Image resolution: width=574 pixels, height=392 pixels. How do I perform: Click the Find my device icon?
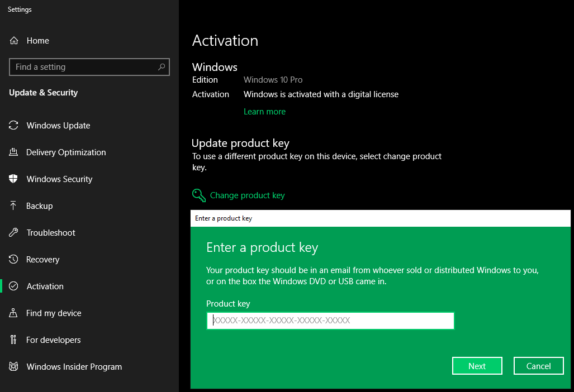[13, 313]
